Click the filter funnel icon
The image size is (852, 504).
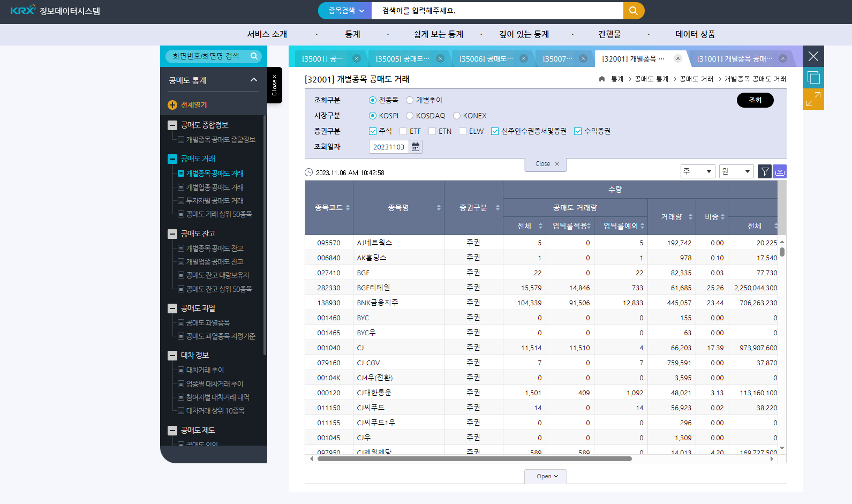(x=765, y=171)
